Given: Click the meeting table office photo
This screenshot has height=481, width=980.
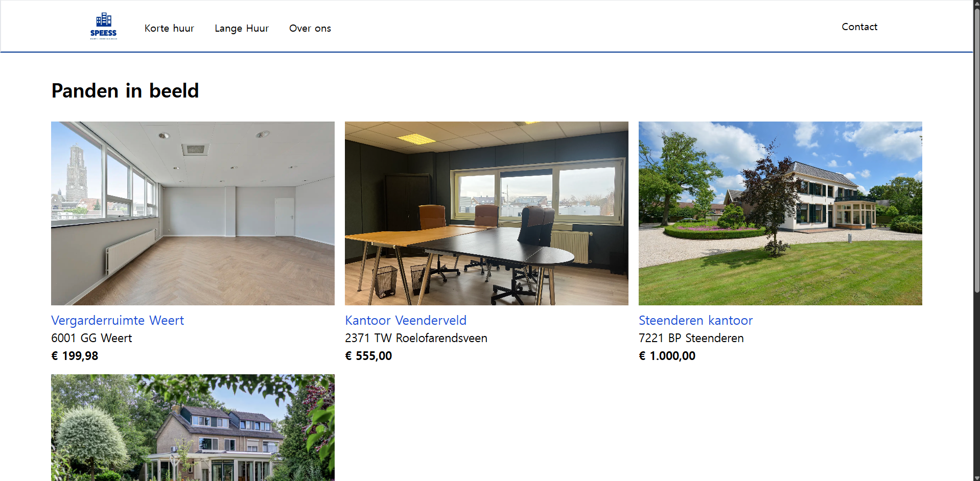Looking at the screenshot, I should (486, 213).
